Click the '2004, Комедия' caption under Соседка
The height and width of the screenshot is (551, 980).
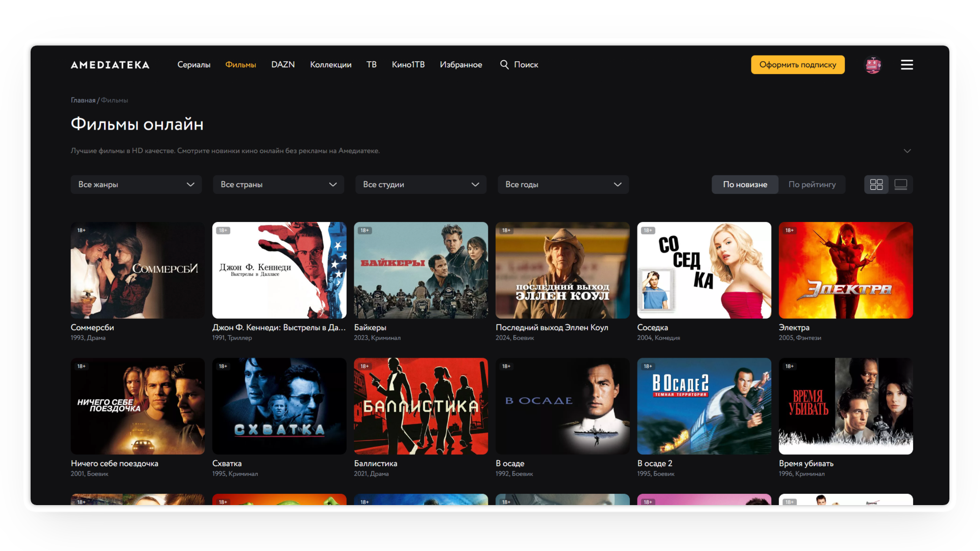click(658, 338)
